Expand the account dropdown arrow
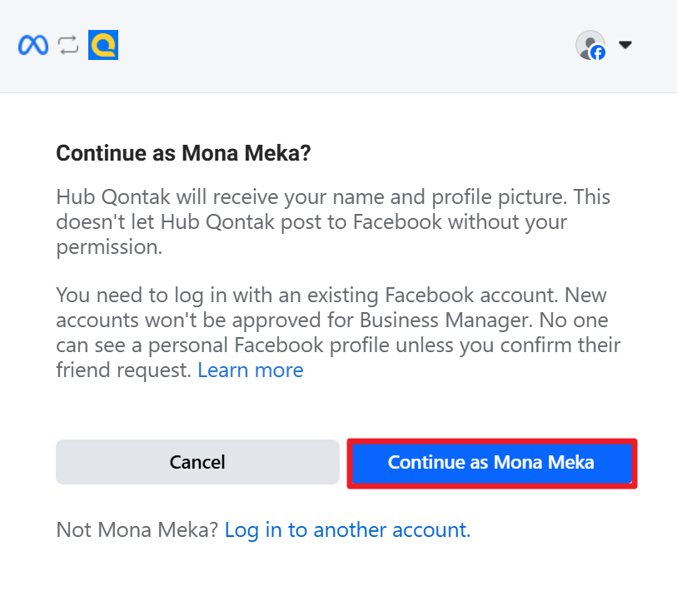Image resolution: width=677 pixels, height=616 pixels. point(625,45)
